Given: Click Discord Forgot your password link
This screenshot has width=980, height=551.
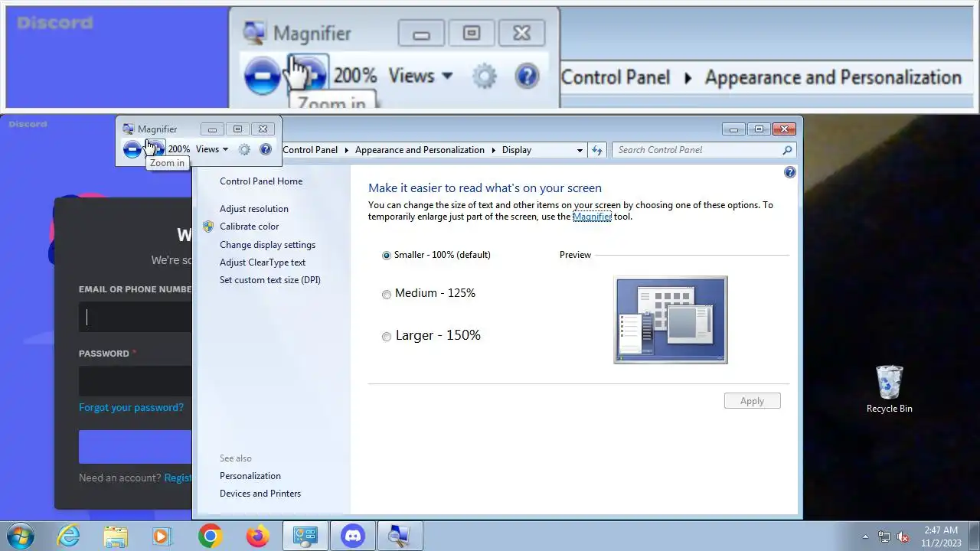Looking at the screenshot, I should [131, 408].
